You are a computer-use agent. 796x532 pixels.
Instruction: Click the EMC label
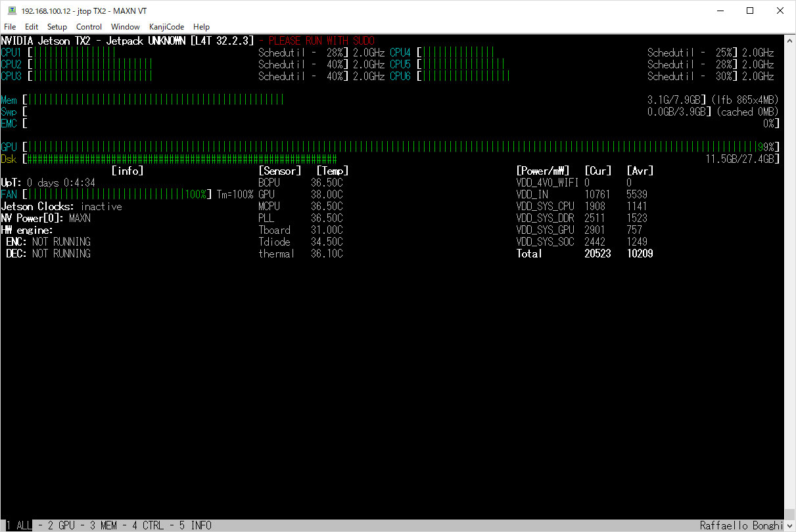tap(9, 123)
